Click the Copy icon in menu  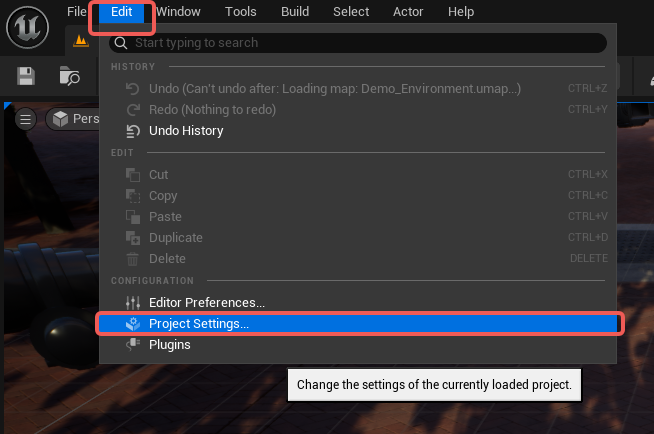[133, 196]
